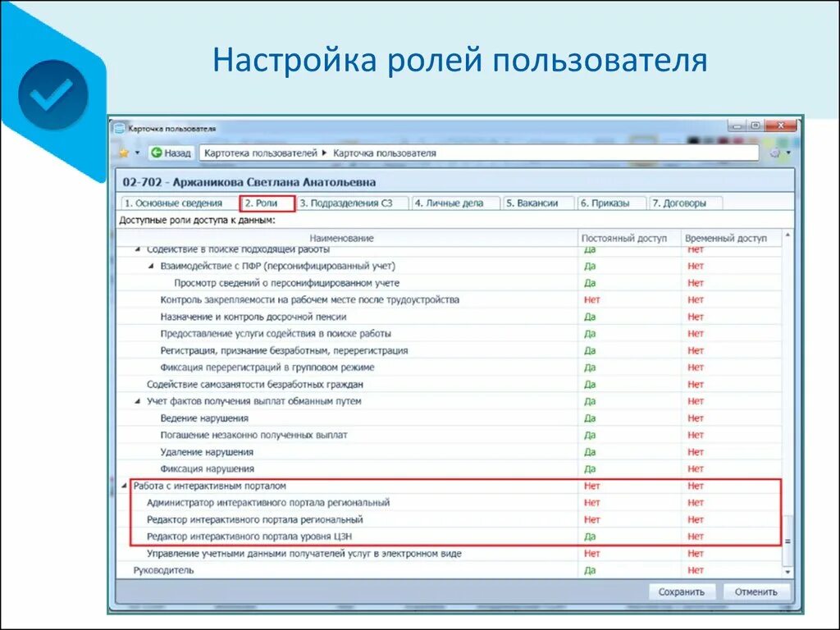
Task: Collapse the Содействие в поиске подходящей работы node
Action: (138, 249)
